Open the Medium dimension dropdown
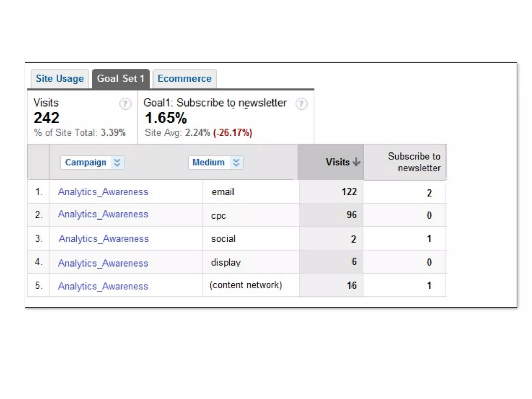Screen dimensions: 532x399 (208, 163)
